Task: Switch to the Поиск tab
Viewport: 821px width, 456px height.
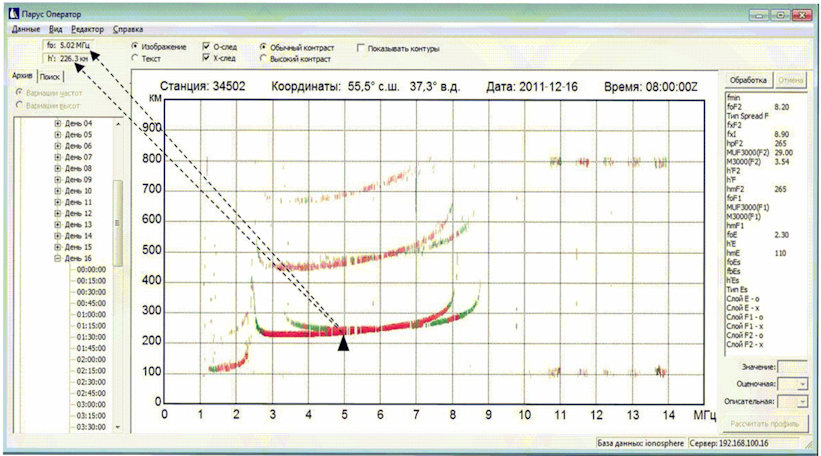Action: click(50, 76)
